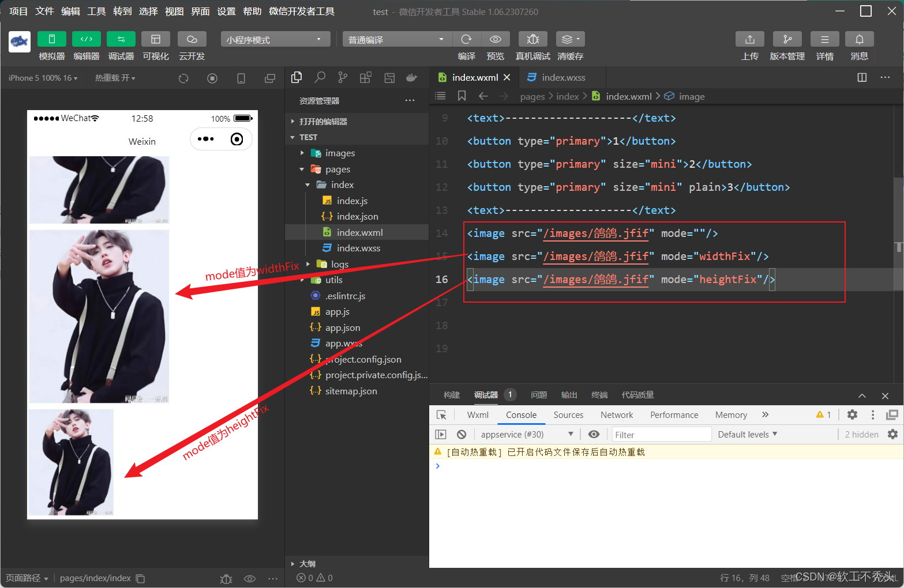Open the 小程序模式 mode dropdown

(x=275, y=39)
